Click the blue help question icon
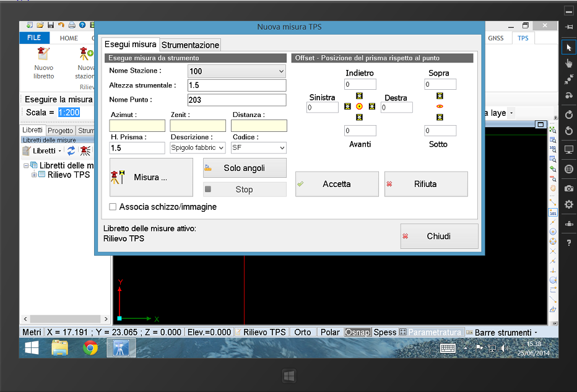This screenshot has height=392, width=577. click(82, 25)
